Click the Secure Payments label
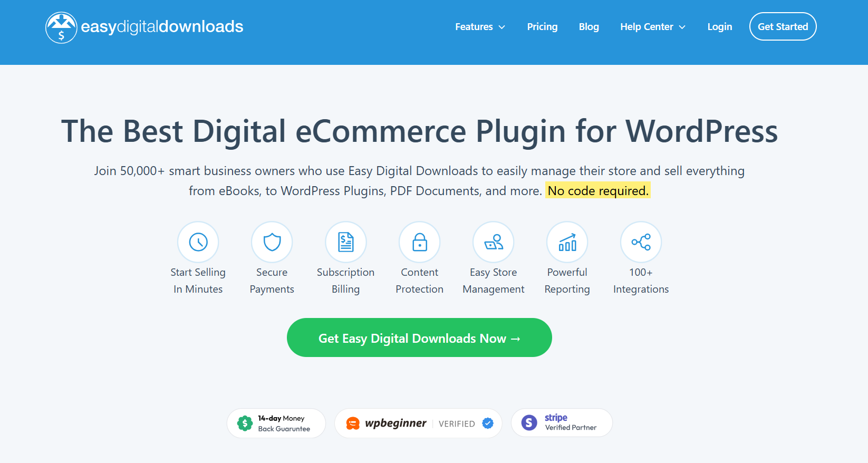The height and width of the screenshot is (463, 868). tap(272, 281)
